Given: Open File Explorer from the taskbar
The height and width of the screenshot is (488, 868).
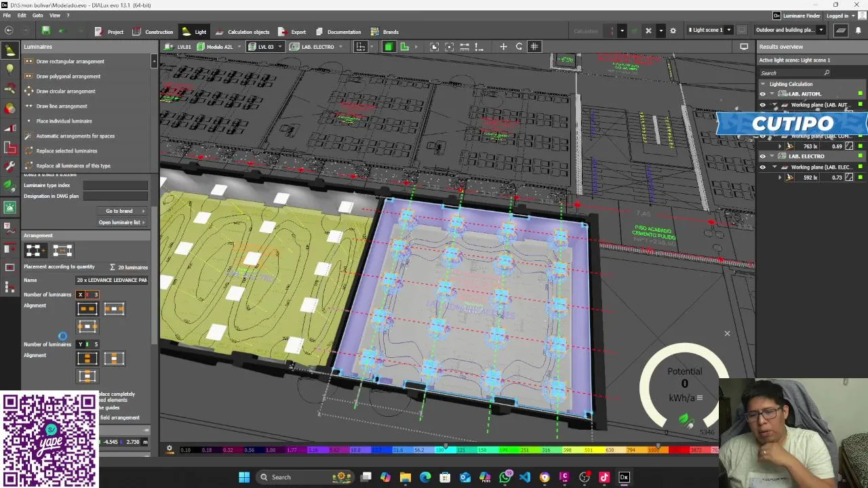Looking at the screenshot, I should point(406,477).
